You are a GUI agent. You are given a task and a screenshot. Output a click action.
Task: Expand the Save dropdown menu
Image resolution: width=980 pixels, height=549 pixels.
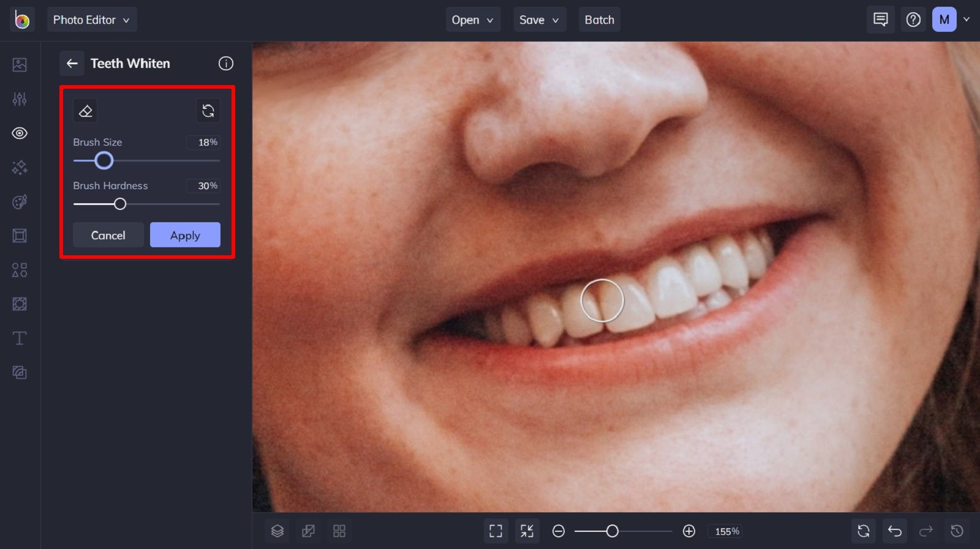tap(539, 20)
